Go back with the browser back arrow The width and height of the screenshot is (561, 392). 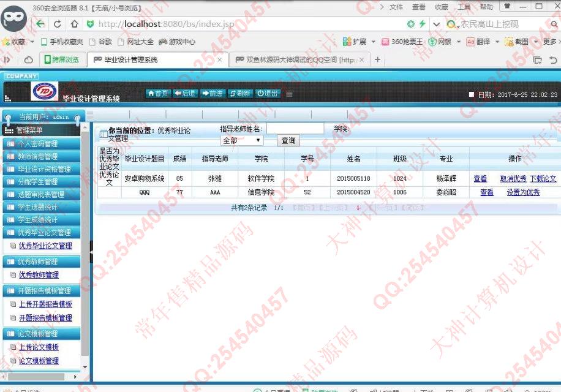point(40,24)
